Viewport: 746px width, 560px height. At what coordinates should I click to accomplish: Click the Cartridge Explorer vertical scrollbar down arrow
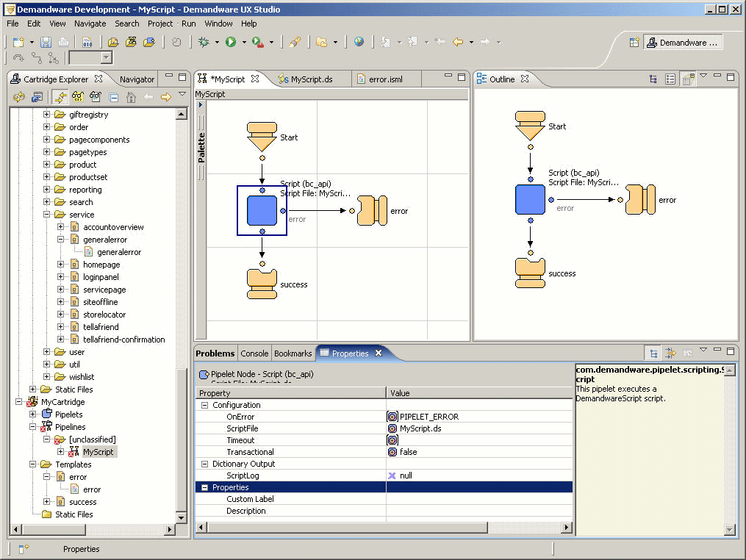pos(182,517)
